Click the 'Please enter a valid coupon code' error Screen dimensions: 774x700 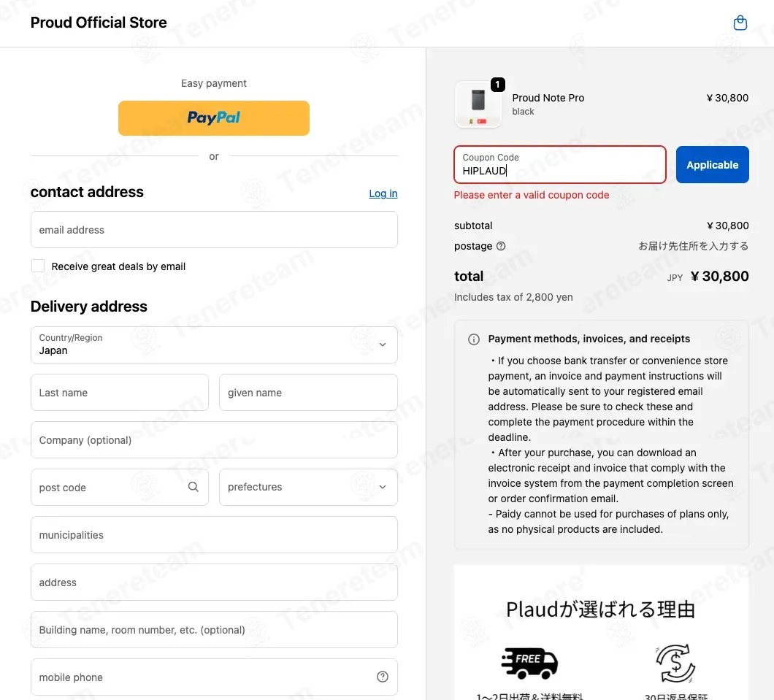pos(531,195)
